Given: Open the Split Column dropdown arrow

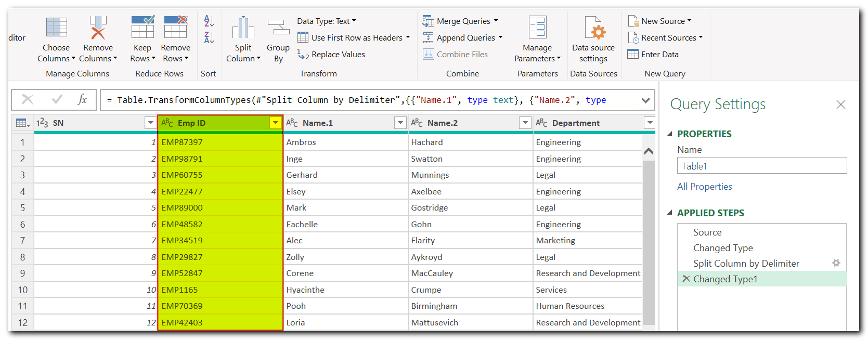Looking at the screenshot, I should pos(258,59).
